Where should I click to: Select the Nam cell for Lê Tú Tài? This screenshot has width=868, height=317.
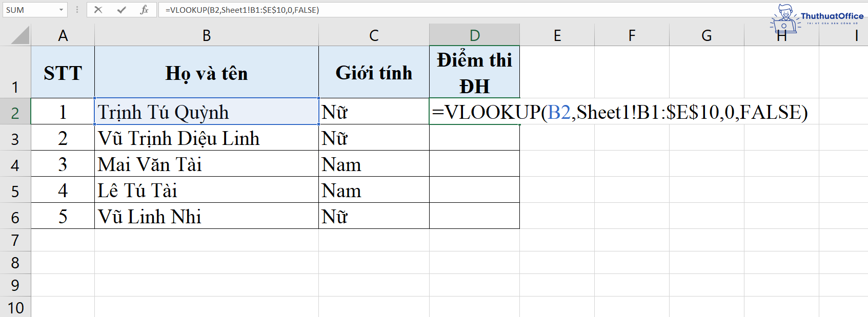pos(374,190)
